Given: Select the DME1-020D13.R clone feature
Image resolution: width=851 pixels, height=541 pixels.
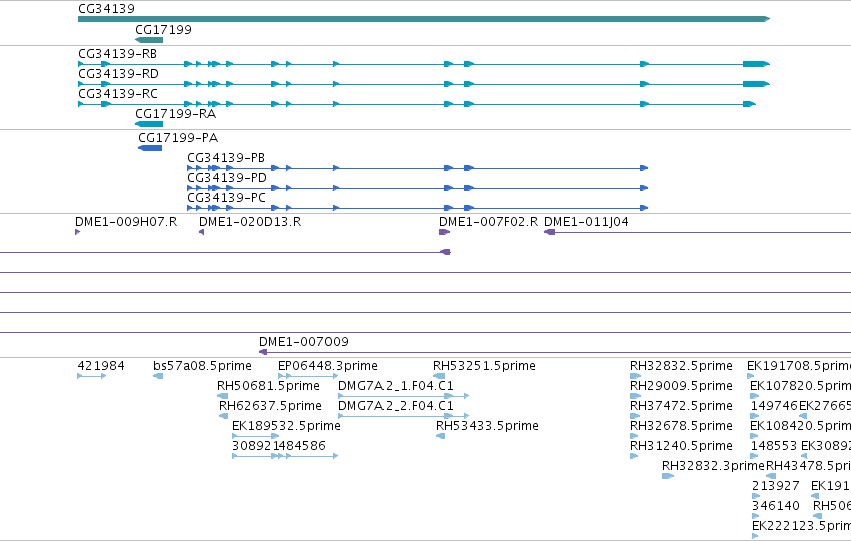Looking at the screenshot, I should 201,232.
